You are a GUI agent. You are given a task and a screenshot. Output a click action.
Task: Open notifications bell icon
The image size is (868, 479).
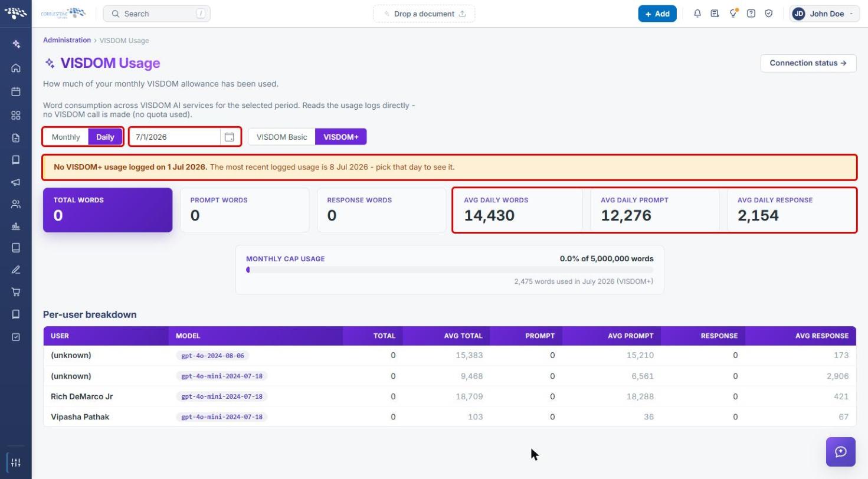(697, 14)
